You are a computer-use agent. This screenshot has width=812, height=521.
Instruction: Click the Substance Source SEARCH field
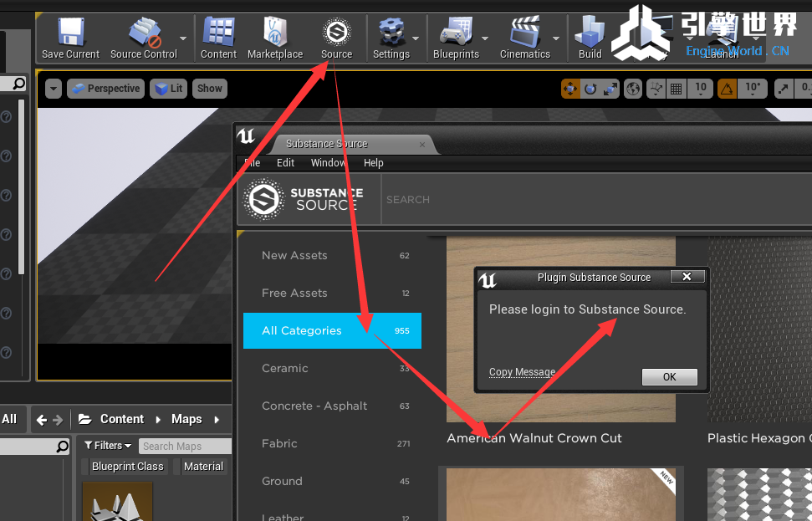[x=596, y=199]
